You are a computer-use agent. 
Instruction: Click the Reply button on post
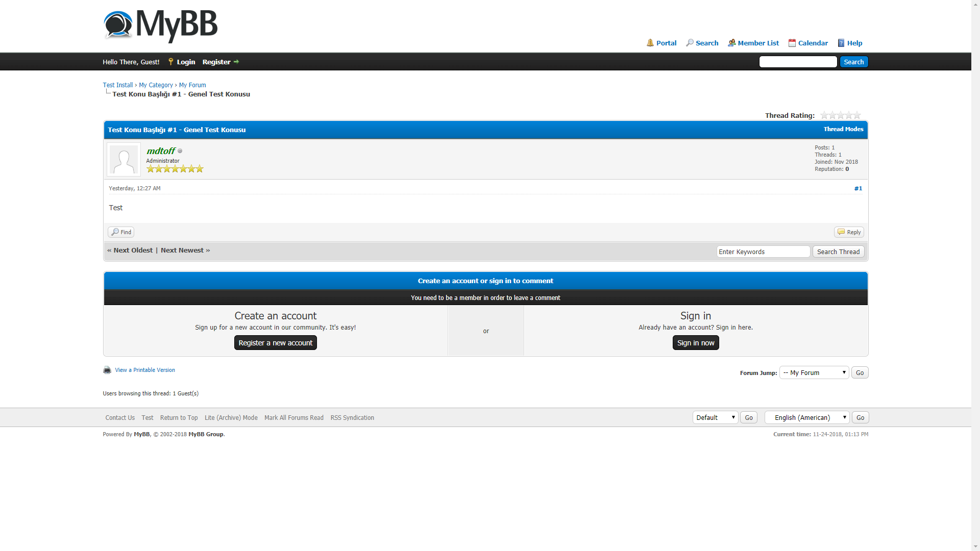pos(849,232)
